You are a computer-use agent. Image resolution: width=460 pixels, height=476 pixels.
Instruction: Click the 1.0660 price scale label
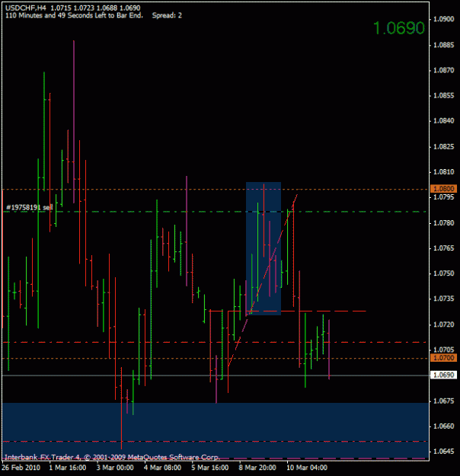tap(443, 426)
